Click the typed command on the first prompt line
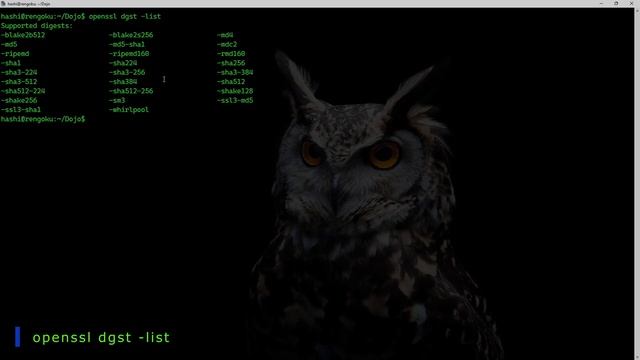This screenshot has width=640, height=360. tap(125, 16)
